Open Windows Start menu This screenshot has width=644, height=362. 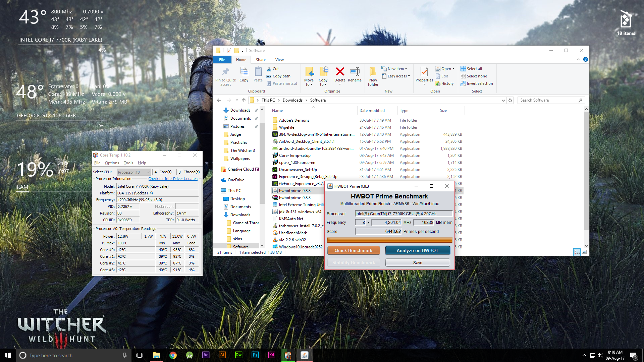[x=8, y=355]
